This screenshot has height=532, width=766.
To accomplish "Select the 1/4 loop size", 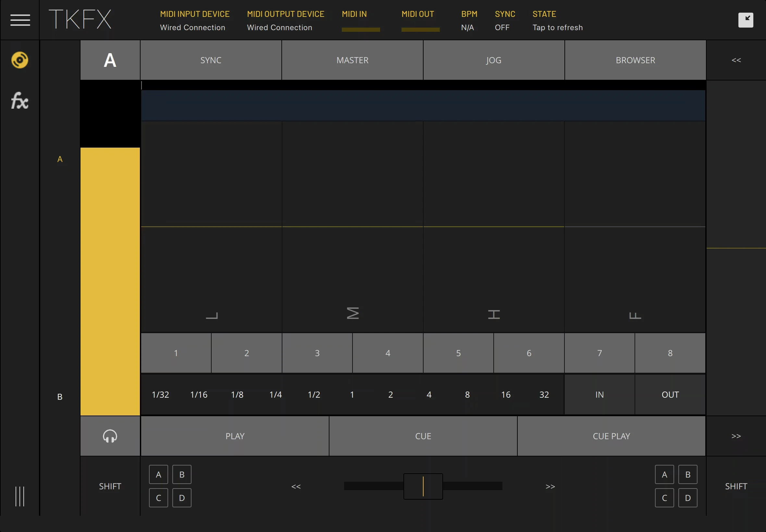I will [x=276, y=395].
